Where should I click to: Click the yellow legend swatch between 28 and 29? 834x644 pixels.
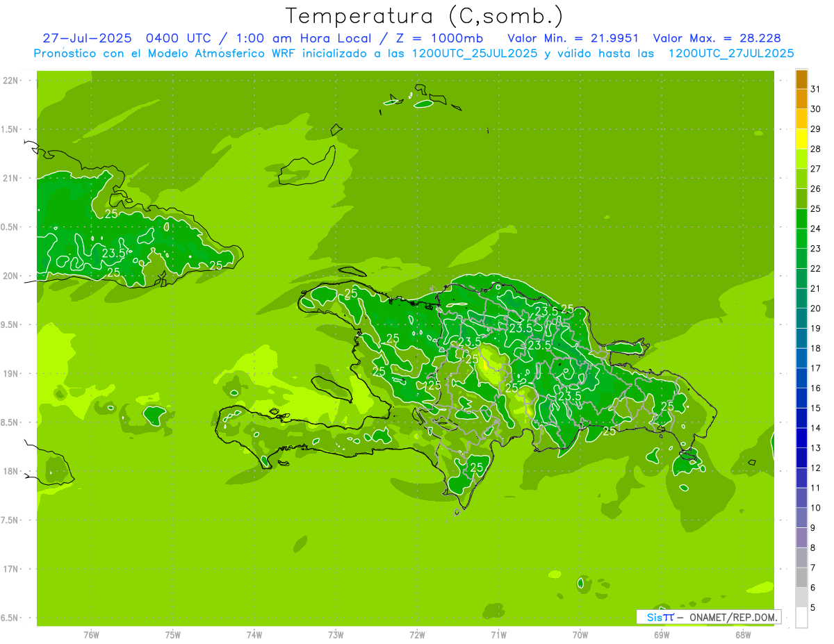coord(801,139)
